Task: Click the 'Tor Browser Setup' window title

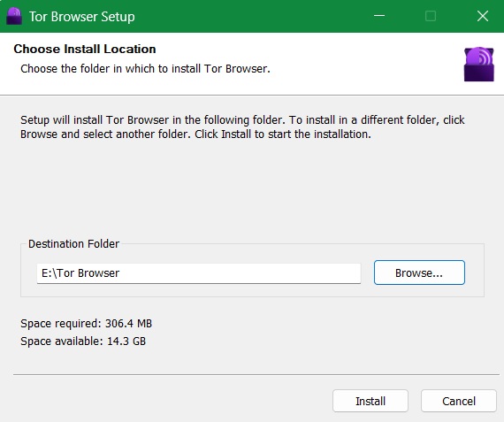Action: [x=82, y=17]
